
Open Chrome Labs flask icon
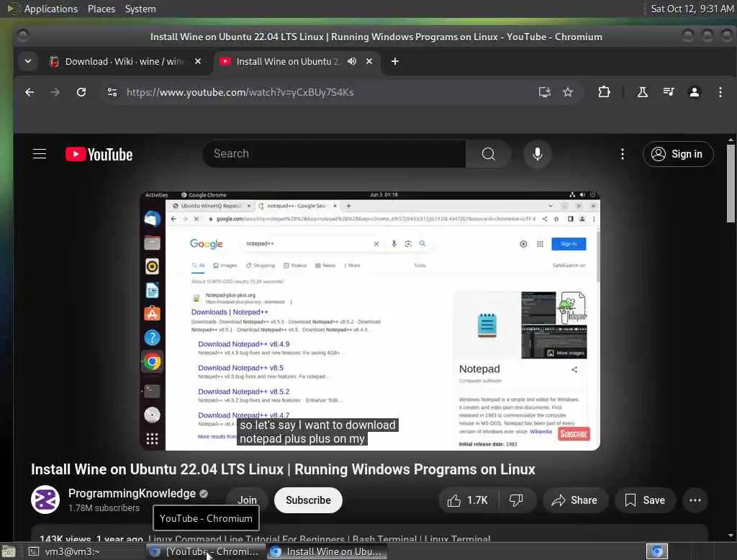(x=643, y=92)
